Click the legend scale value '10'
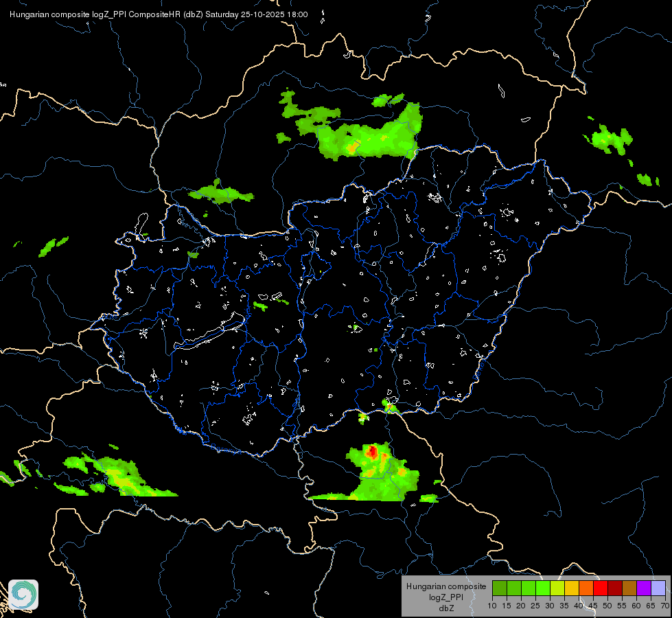The image size is (672, 618). 492,606
